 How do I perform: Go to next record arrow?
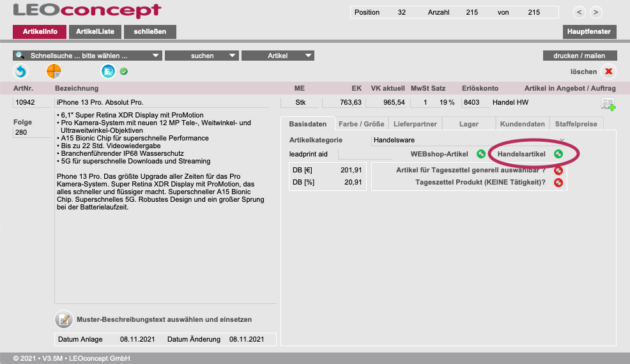coord(595,12)
